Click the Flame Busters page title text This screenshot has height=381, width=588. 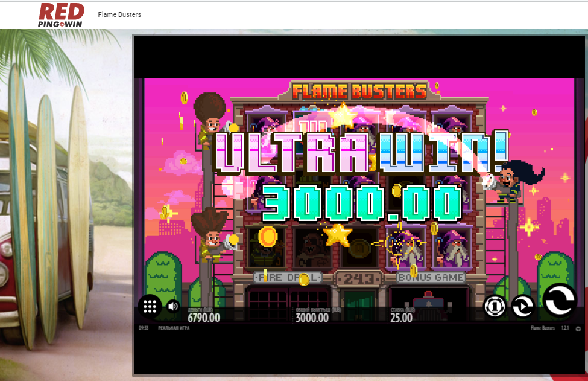119,14
